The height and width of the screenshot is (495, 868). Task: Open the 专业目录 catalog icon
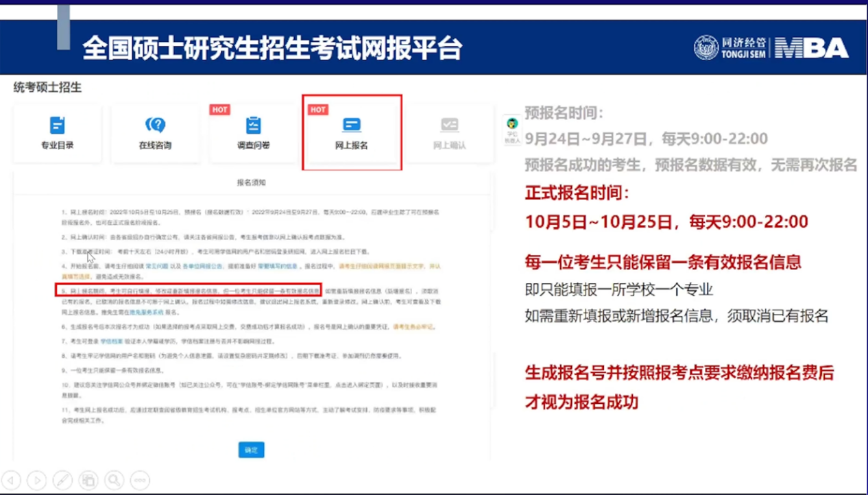pyautogui.click(x=57, y=125)
